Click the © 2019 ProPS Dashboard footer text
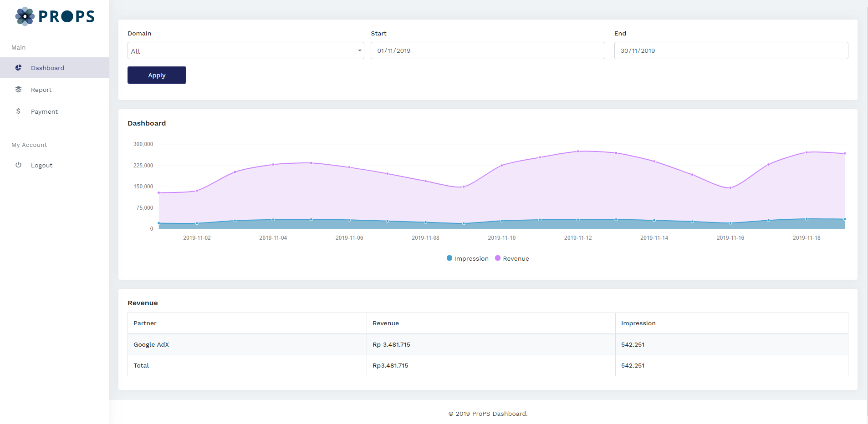Image resolution: width=868 pixels, height=424 pixels. click(488, 414)
